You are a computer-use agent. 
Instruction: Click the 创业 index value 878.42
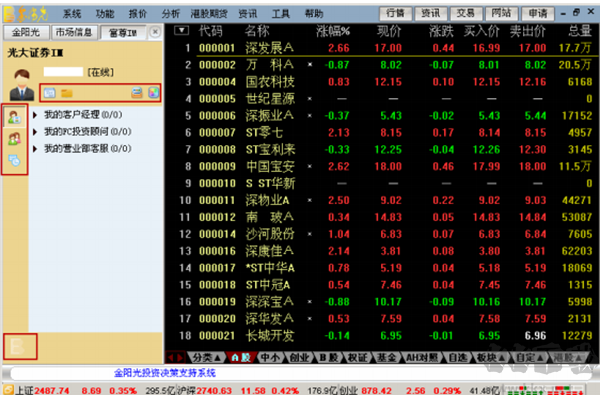point(377,390)
